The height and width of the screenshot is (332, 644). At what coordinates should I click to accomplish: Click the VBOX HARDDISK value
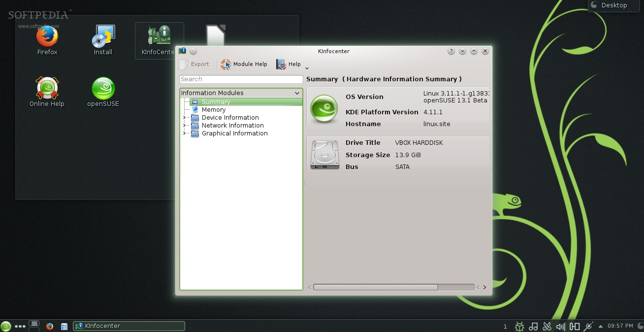(x=419, y=143)
